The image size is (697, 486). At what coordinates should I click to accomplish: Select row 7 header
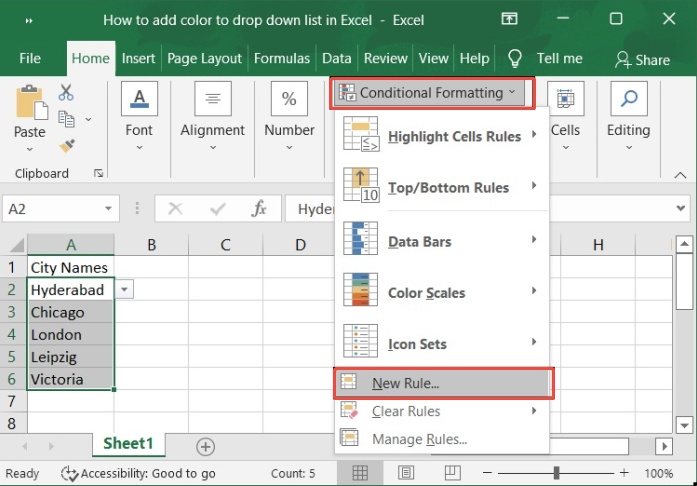(x=13, y=401)
